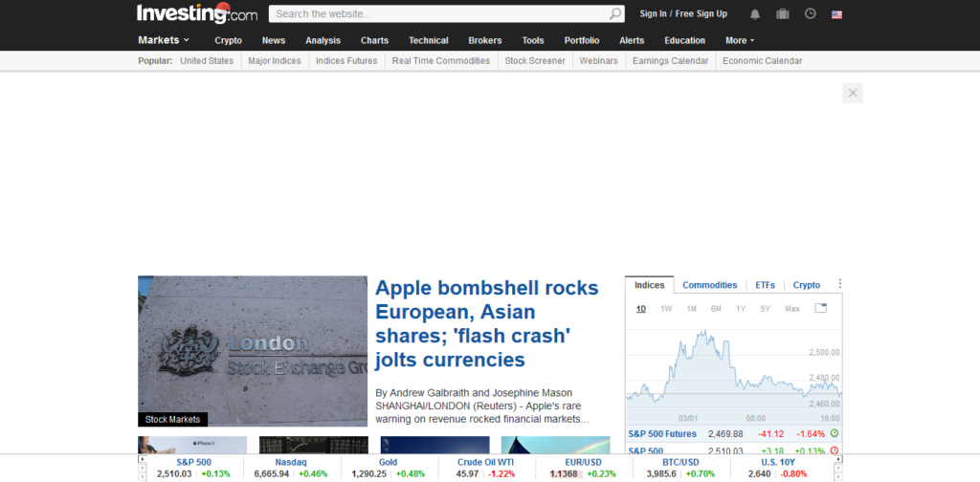Open the Stock Screener link
This screenshot has width=980, height=482.
(x=535, y=60)
